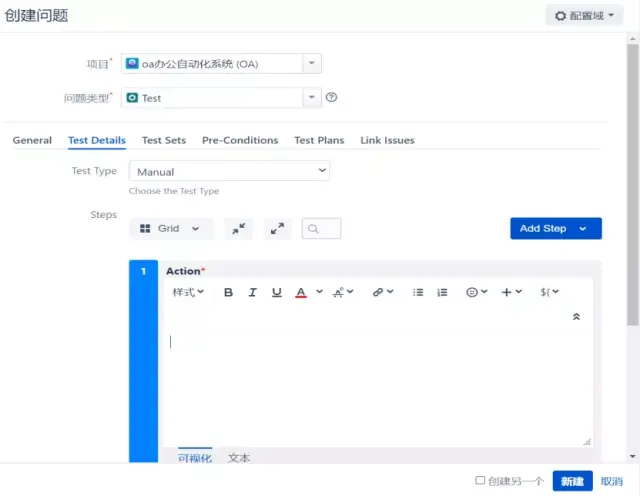Image resolution: width=640 pixels, height=496 pixels.
Task: Open the 项目 project dropdown
Action: [x=221, y=64]
